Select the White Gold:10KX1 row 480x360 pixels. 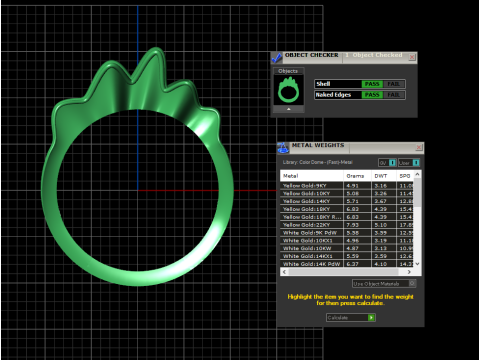(347, 240)
